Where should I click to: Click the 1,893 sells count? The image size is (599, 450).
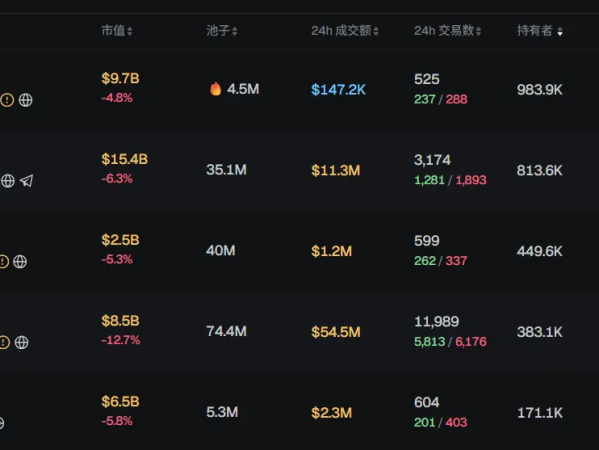(x=471, y=180)
